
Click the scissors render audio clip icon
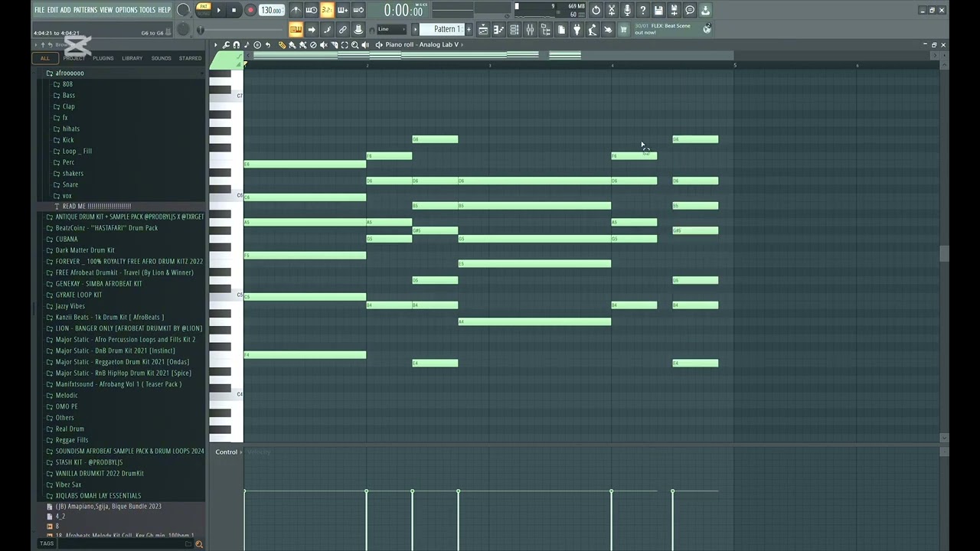coord(611,10)
